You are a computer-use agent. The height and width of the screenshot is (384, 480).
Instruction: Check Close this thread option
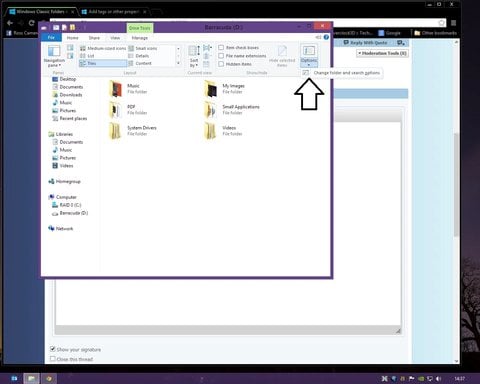(53, 359)
